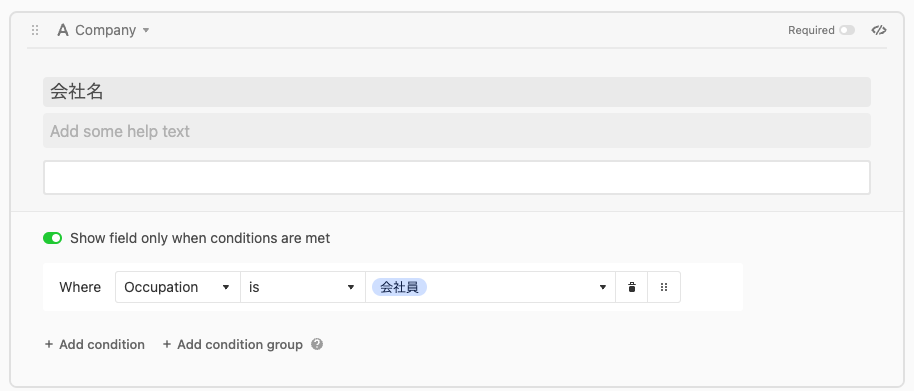Click the condition reorder grip icon
The height and width of the screenshot is (391, 914).
(x=664, y=287)
